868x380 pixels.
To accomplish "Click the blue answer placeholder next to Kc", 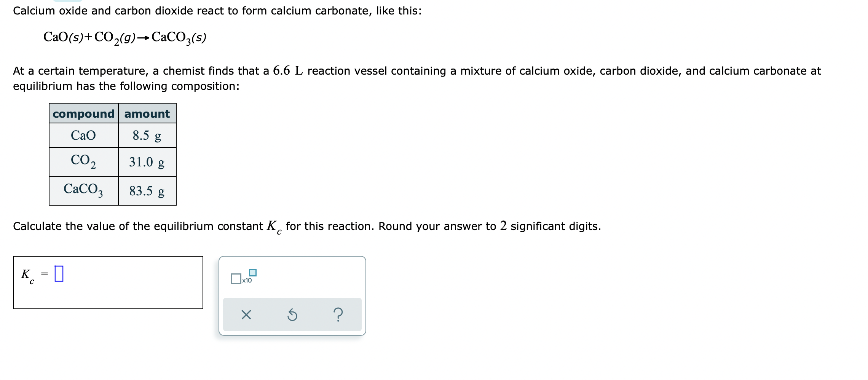I will point(58,273).
